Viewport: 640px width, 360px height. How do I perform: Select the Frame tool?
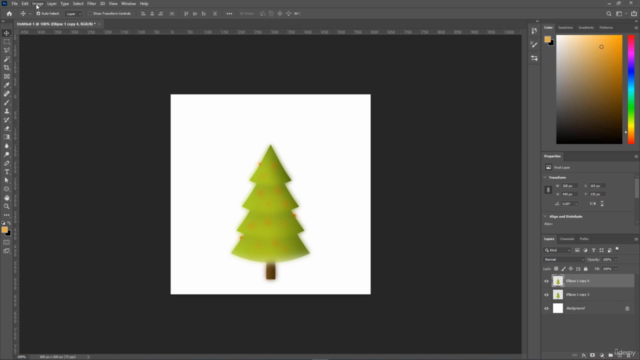click(7, 76)
